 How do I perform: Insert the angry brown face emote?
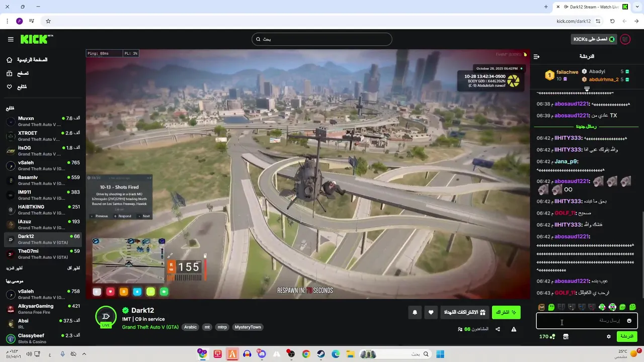tap(541, 307)
